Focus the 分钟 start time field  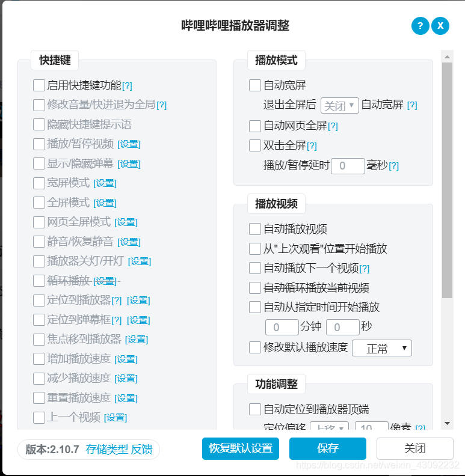(282, 327)
